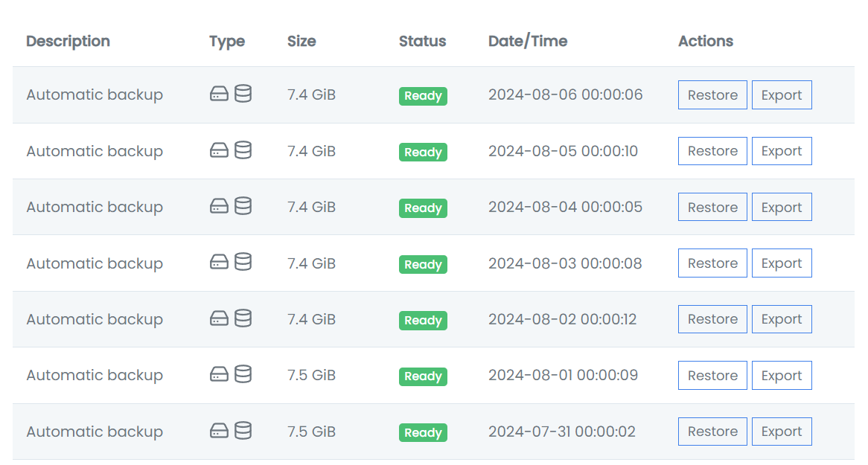Restore the 2024-08-06 backup

pyautogui.click(x=712, y=95)
